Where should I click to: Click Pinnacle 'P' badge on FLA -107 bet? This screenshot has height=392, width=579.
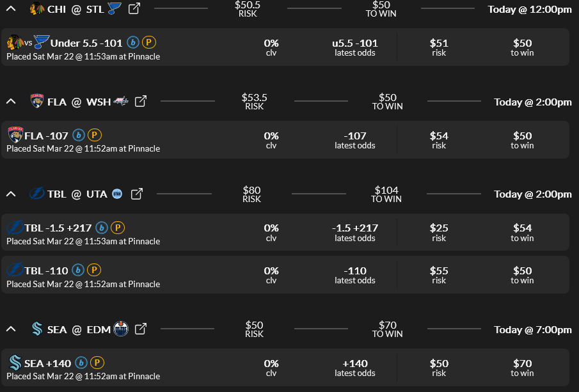coord(94,136)
